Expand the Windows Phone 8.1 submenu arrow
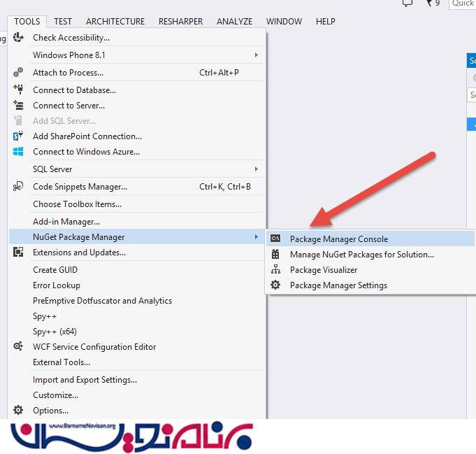Viewport: 476px width, 454px height. [x=257, y=55]
